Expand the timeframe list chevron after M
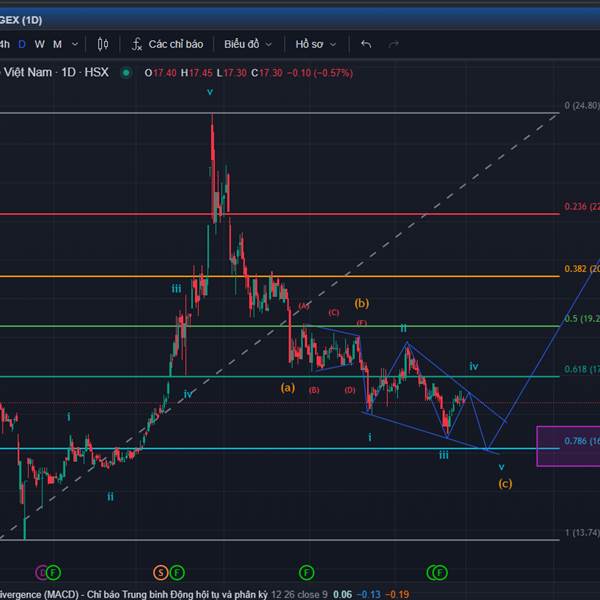Image resolution: width=600 pixels, height=600 pixels. (75, 44)
